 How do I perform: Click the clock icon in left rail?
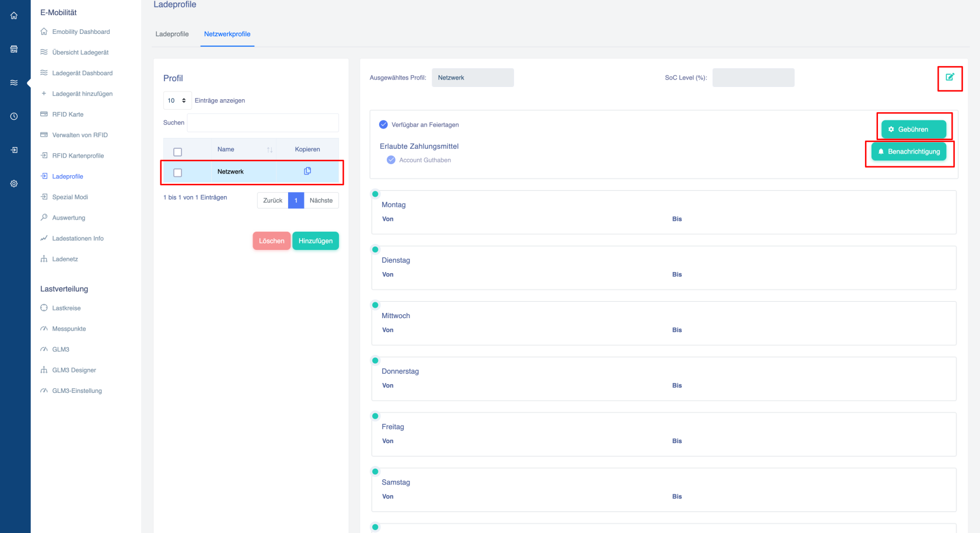[x=14, y=117]
